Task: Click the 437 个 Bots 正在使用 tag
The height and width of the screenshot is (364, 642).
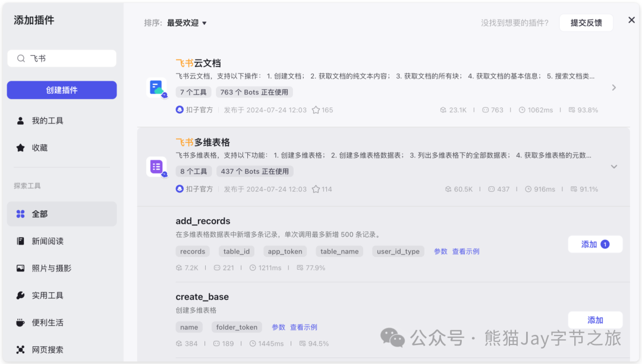Action: click(254, 172)
